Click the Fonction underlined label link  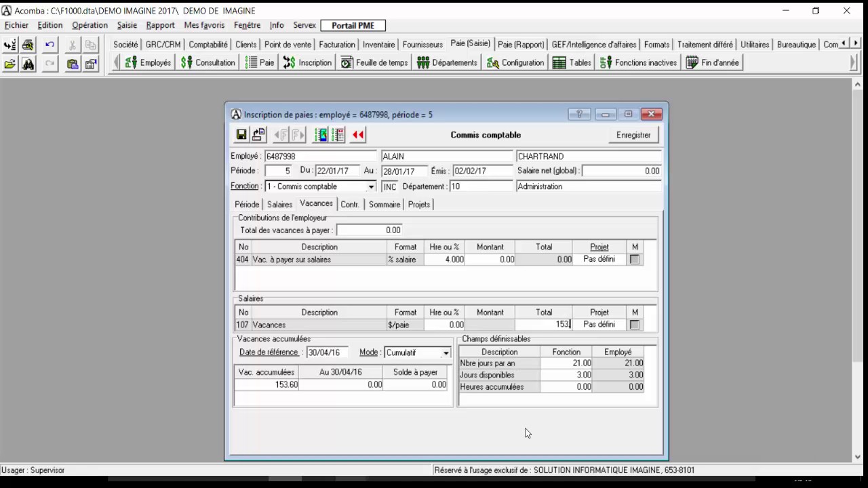245,186
